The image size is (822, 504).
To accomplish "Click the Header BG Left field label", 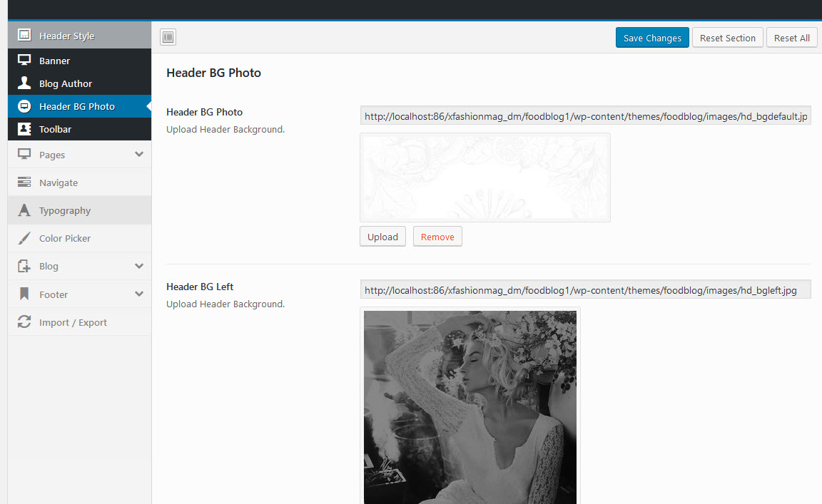I will pyautogui.click(x=200, y=287).
